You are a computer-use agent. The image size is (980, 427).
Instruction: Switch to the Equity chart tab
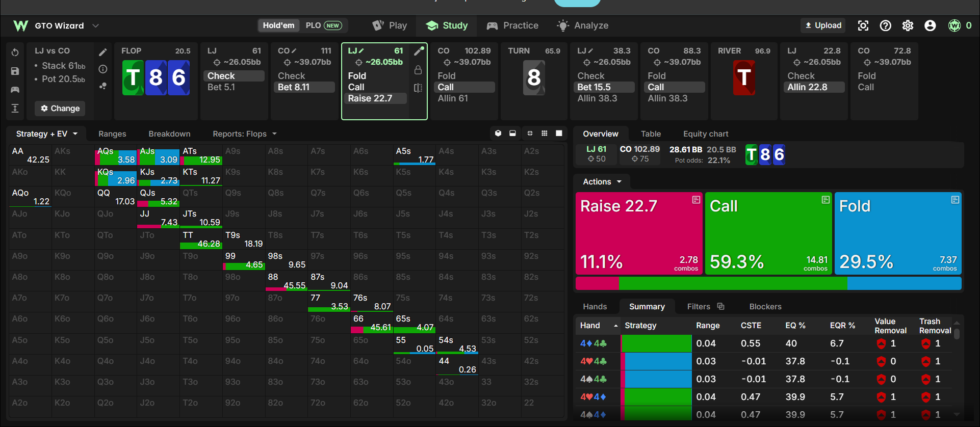click(x=706, y=134)
